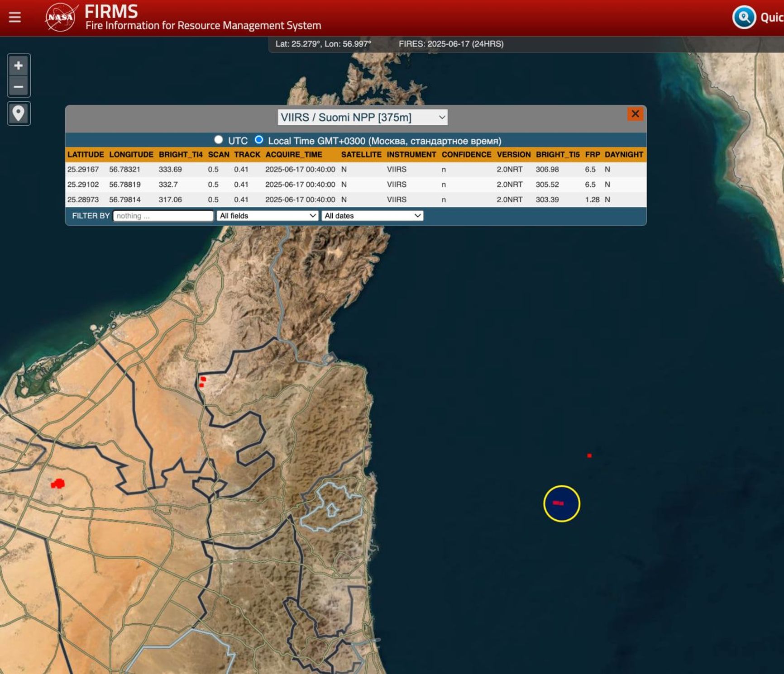Select the red fire cluster in the western desert
Screen dimensions: 784x674
point(57,484)
